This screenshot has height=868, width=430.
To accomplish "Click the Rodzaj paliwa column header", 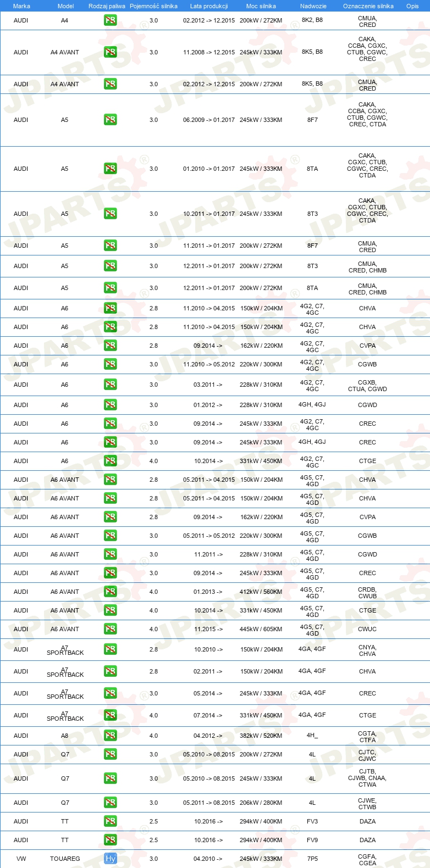I will (x=107, y=6).
